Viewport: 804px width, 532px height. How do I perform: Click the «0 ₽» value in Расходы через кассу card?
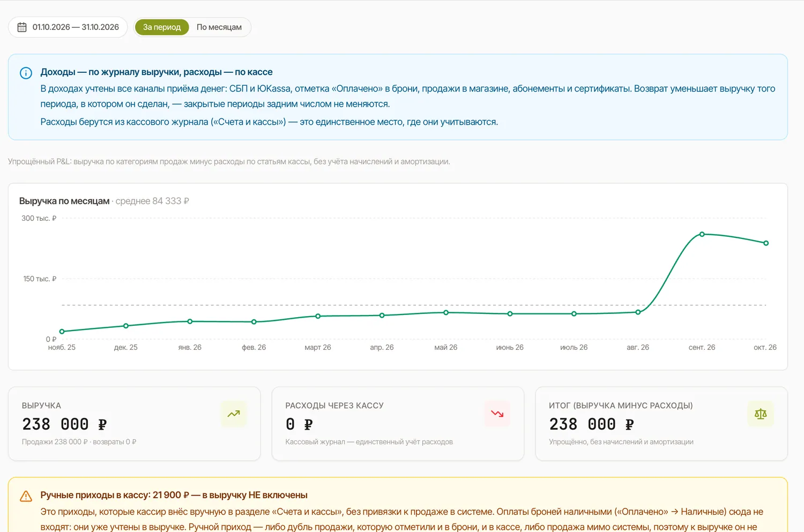coord(299,424)
